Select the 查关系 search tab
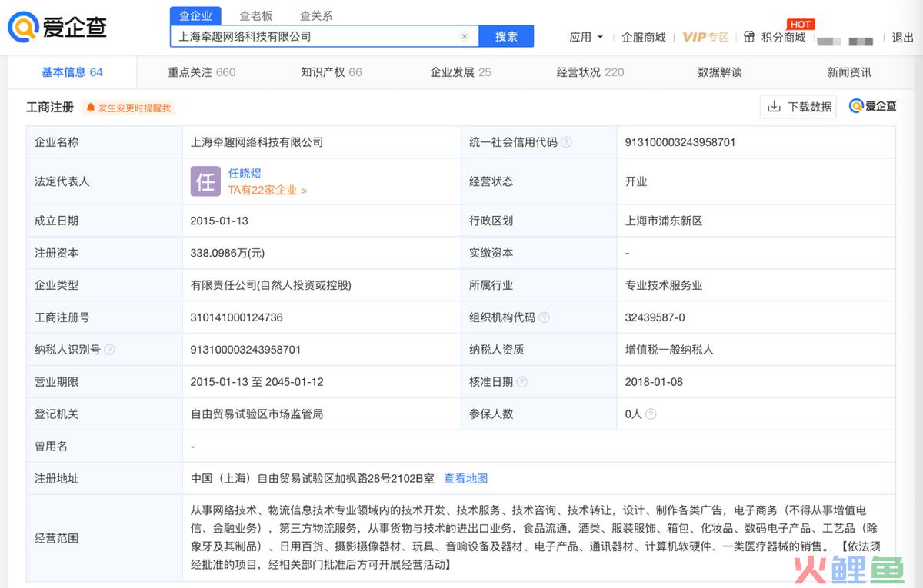 pos(316,15)
